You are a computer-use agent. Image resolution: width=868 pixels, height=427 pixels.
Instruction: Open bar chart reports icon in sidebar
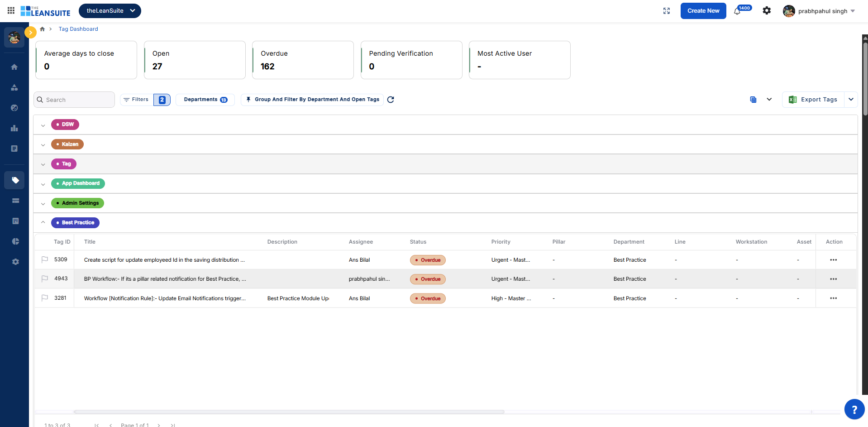(x=14, y=128)
